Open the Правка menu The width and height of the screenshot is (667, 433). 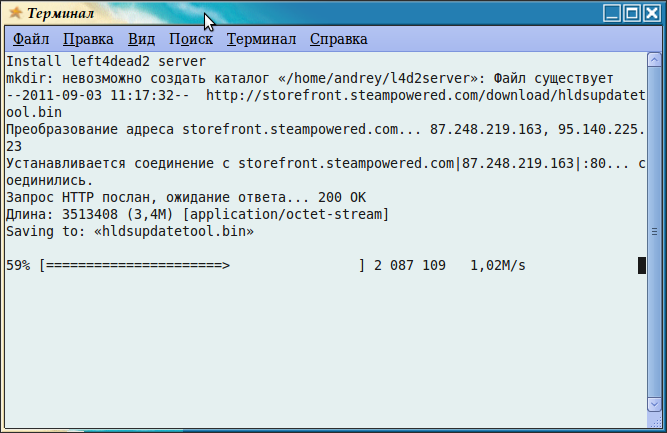(88, 39)
